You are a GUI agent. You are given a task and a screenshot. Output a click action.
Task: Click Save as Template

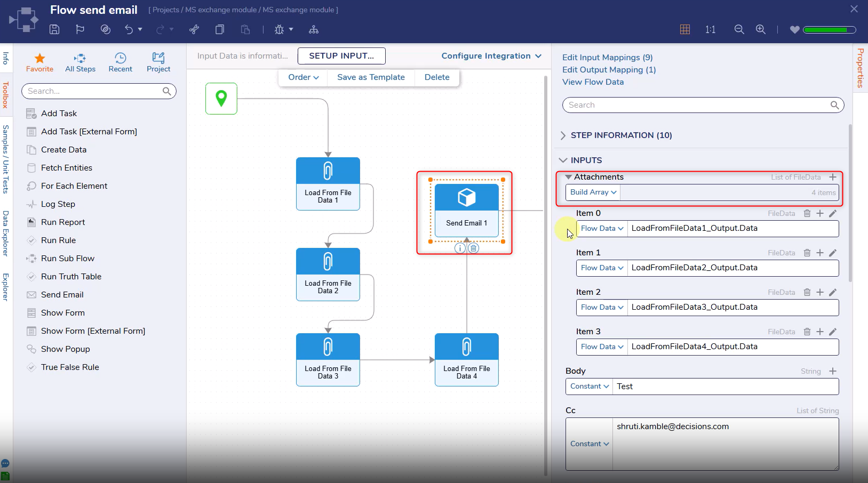(371, 77)
